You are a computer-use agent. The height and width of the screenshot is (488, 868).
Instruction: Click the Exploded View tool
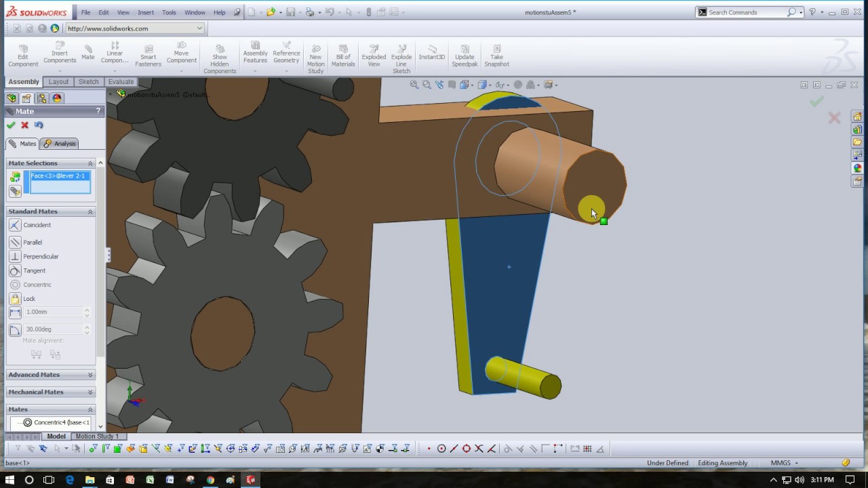pyautogui.click(x=374, y=56)
